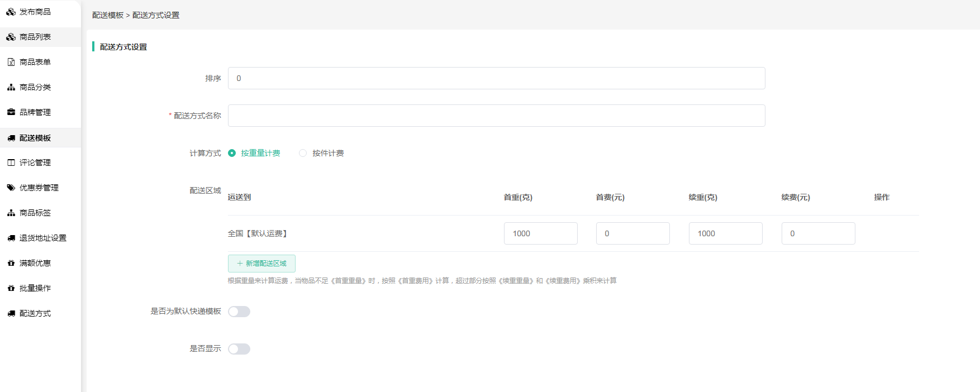Click the 首重(克) input field
The image size is (980, 392).
[x=540, y=233]
